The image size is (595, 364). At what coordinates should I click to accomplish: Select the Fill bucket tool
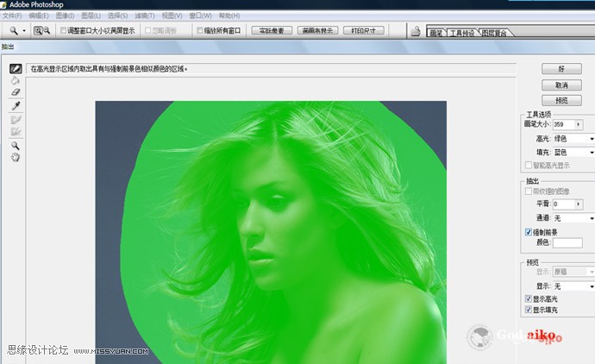[16, 80]
